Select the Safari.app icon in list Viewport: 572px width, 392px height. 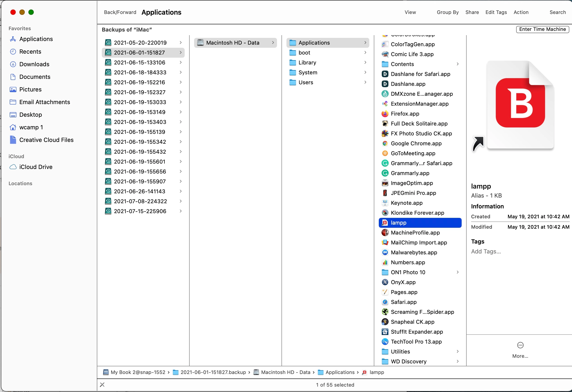385,302
